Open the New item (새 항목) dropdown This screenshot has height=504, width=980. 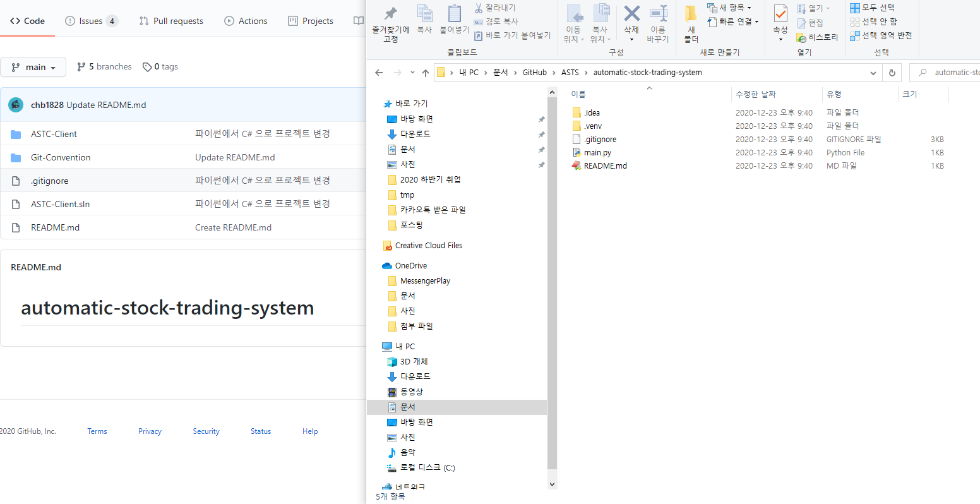pos(729,8)
